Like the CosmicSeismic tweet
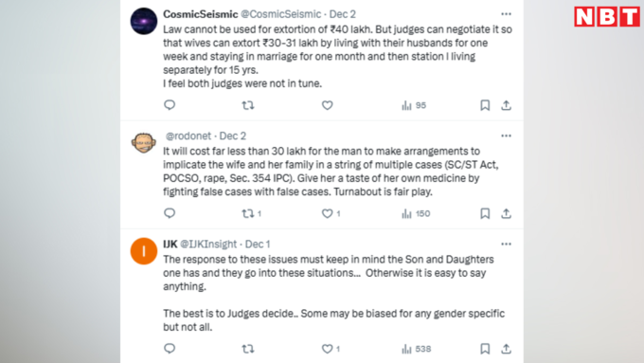The image size is (644, 363). (328, 105)
